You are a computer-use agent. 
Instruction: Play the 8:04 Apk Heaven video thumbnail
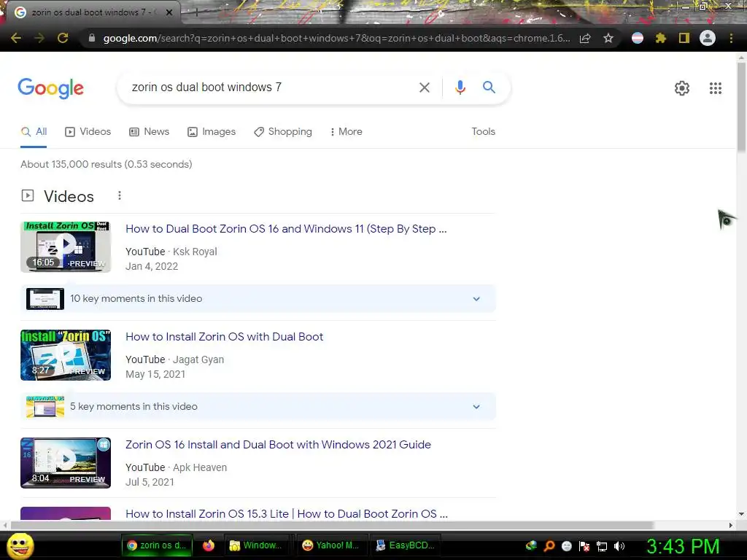click(66, 463)
